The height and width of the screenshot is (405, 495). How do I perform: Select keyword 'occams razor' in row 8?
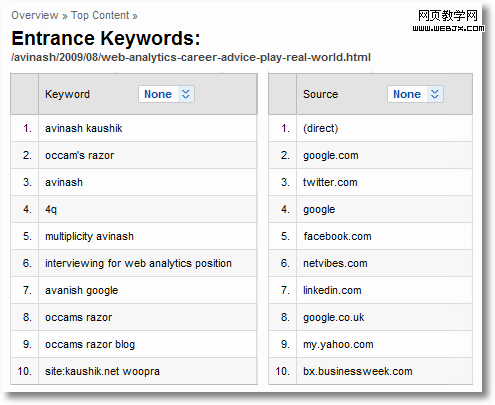(78, 317)
